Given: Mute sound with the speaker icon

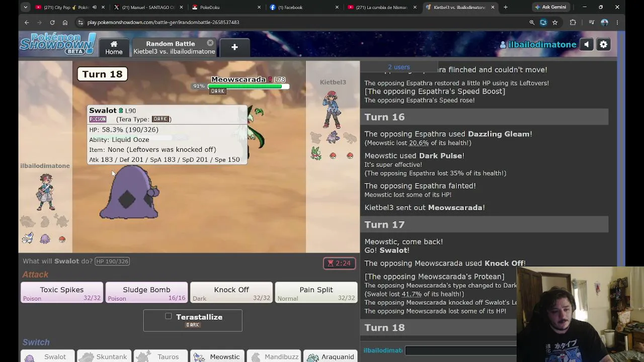Looking at the screenshot, I should (587, 44).
